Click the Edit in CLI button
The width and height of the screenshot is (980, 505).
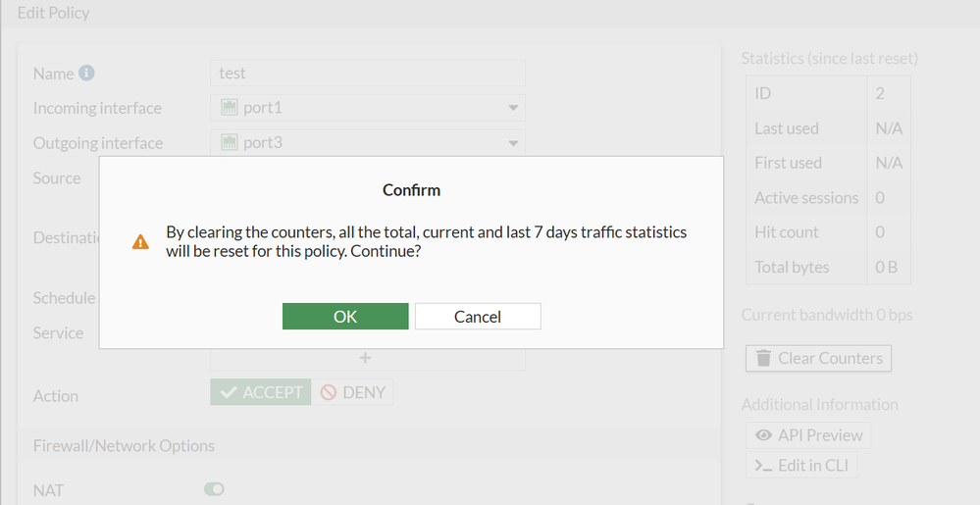point(812,466)
